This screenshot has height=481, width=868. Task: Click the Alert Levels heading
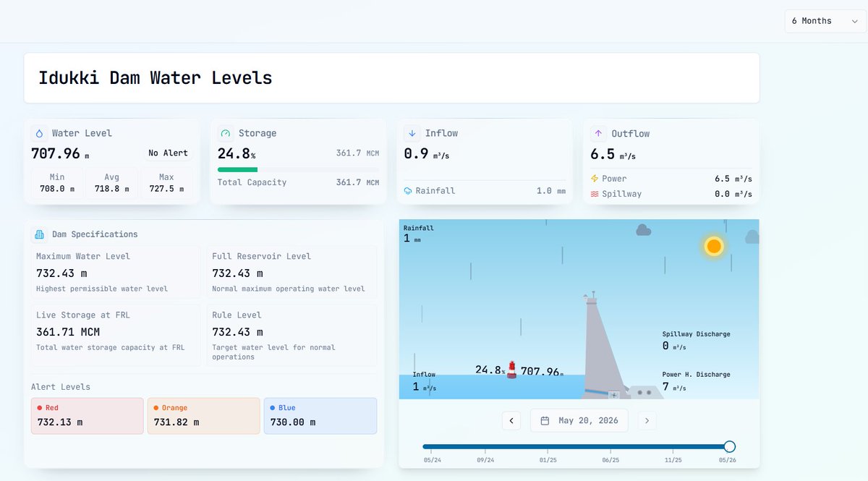61,387
